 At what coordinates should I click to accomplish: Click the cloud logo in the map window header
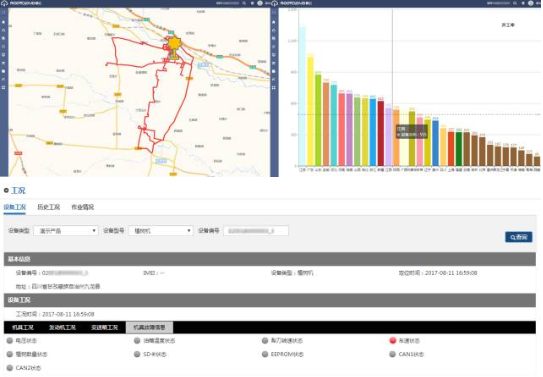[4, 3]
